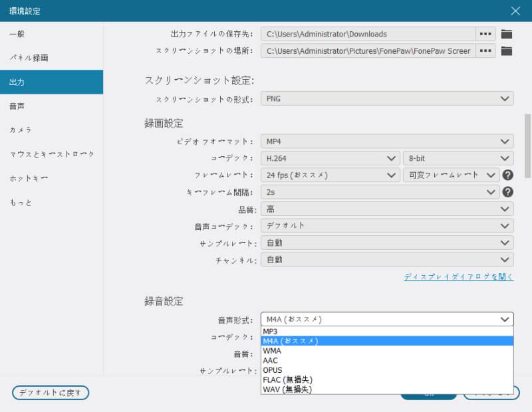Open the ディスプレイダイアログを開く link
Viewport: 532px width, 412px height.
[x=459, y=277]
